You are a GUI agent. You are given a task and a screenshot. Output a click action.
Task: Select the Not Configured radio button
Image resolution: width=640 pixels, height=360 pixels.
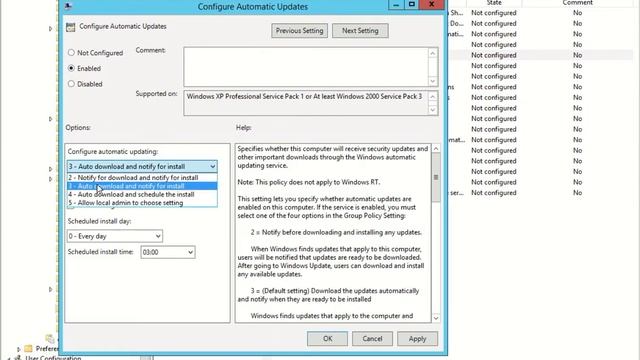[71, 53]
